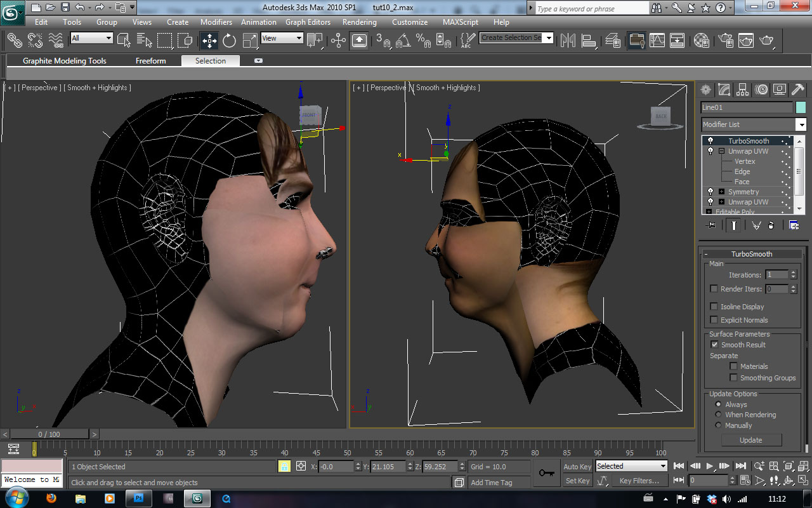
Task: Select the Manually update radio option
Action: (x=718, y=425)
